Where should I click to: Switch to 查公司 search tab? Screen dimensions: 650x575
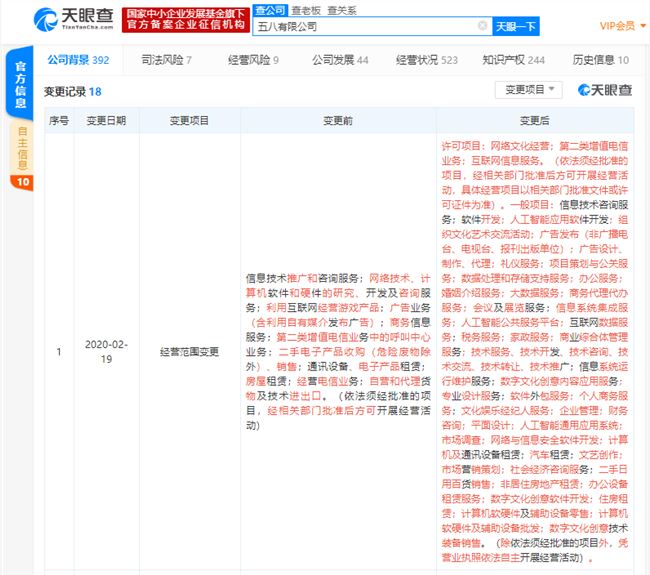(270, 10)
